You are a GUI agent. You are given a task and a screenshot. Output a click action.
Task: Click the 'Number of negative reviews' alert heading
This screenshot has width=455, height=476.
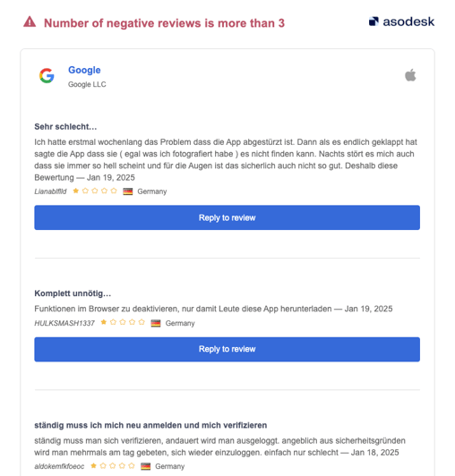164,23
